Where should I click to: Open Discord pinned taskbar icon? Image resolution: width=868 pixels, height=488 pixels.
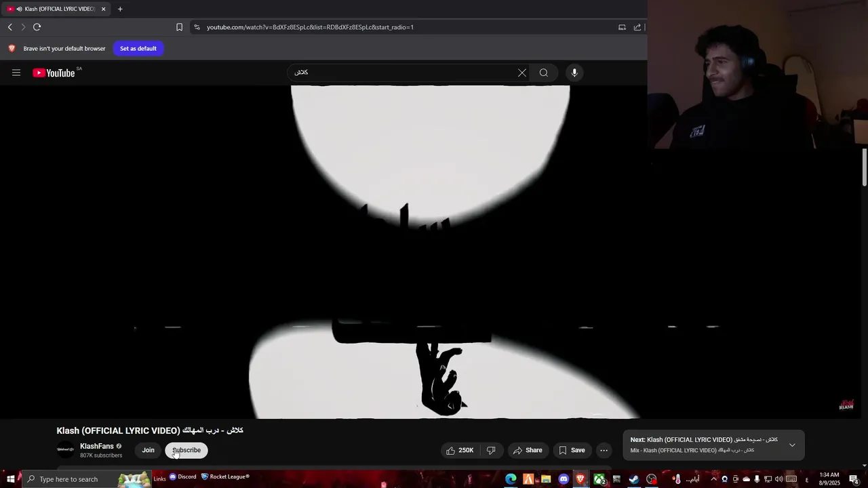pos(564,479)
